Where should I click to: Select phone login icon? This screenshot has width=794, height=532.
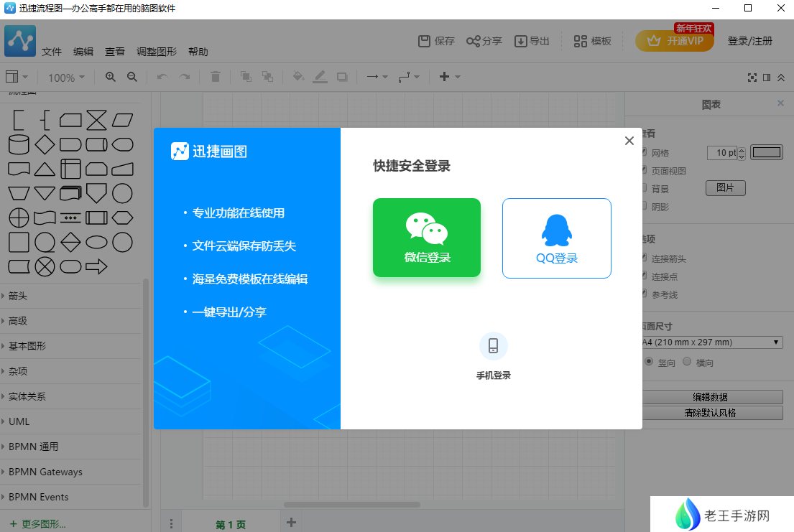pyautogui.click(x=493, y=346)
